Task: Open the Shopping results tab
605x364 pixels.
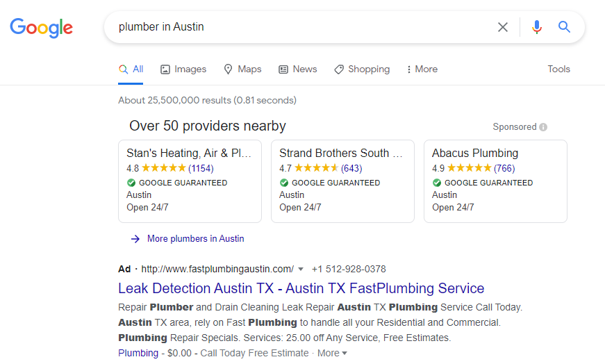Action: coord(362,69)
